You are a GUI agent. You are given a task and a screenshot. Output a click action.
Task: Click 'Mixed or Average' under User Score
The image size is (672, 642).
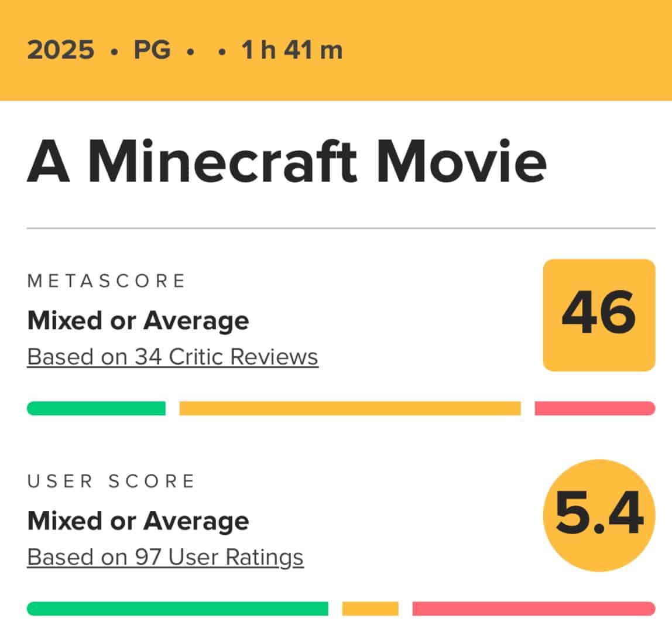138,521
